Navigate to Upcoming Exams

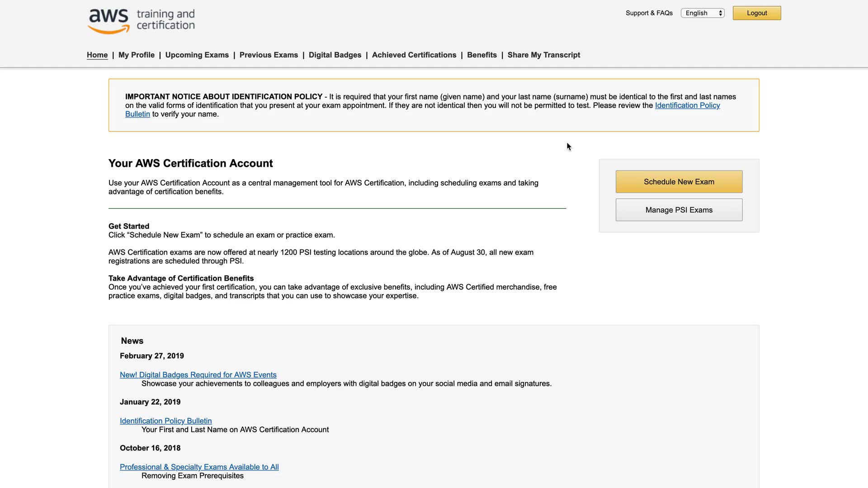pyautogui.click(x=197, y=55)
